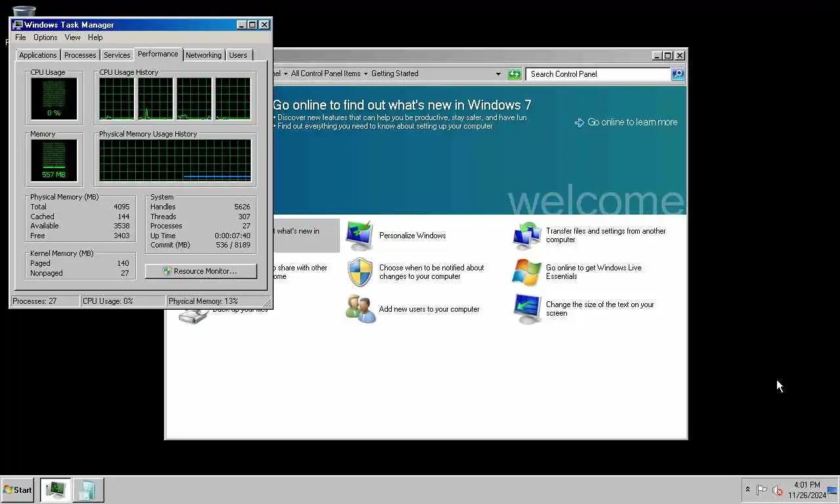This screenshot has width=840, height=504.
Task: Open Choose when to be notified about changes
Action: pos(431,272)
